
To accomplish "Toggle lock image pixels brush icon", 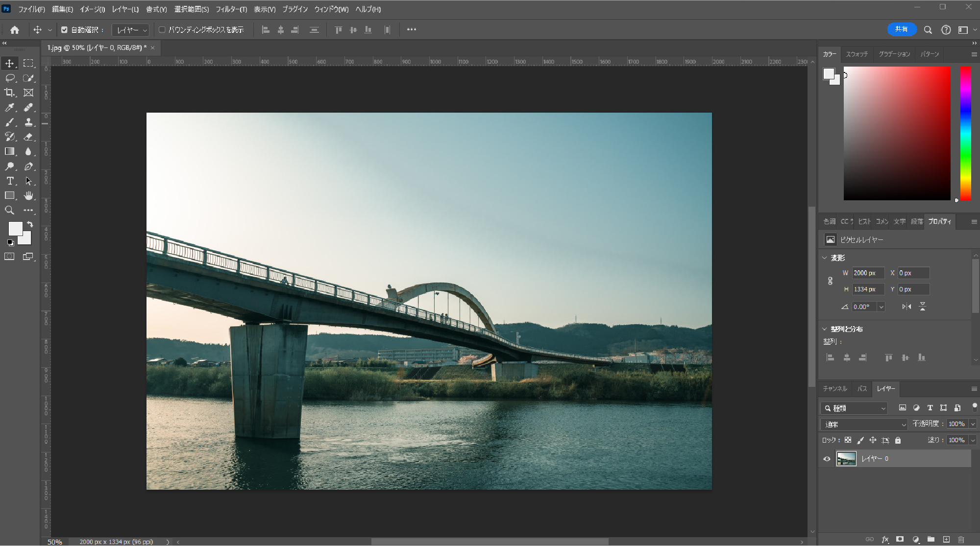I will tap(860, 440).
